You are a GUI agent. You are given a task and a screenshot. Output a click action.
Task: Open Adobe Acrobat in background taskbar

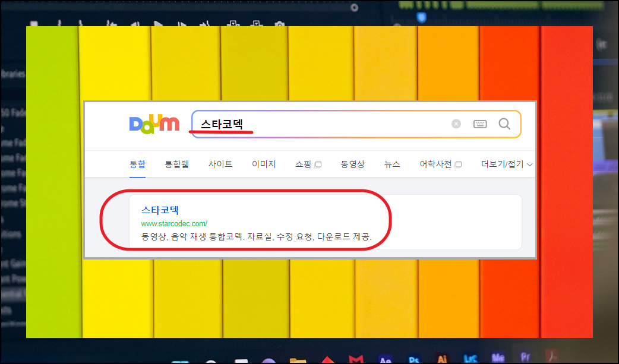point(552,356)
